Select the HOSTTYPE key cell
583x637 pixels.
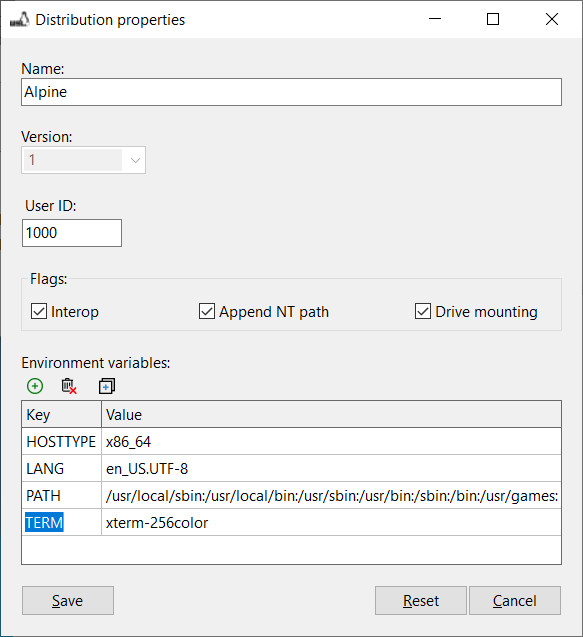pos(61,442)
